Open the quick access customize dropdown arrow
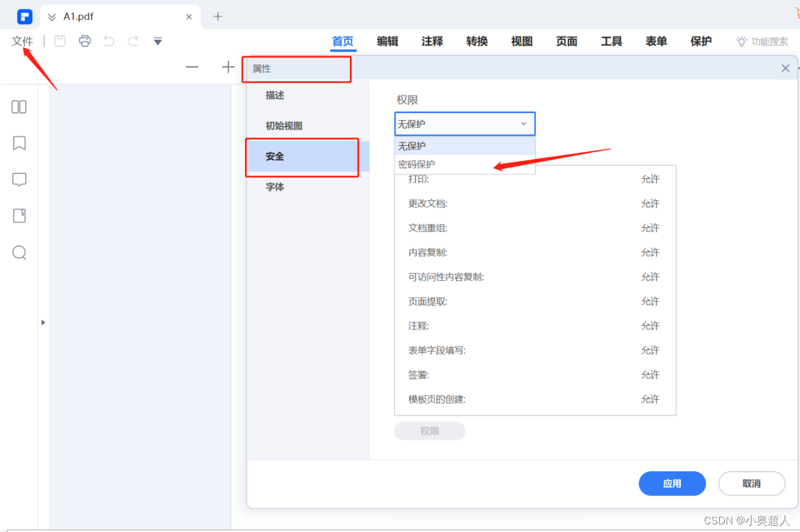The height and width of the screenshot is (532, 800). (x=158, y=42)
